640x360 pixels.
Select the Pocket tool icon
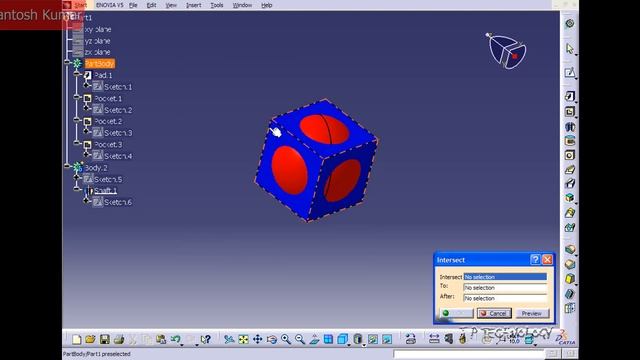570,111
